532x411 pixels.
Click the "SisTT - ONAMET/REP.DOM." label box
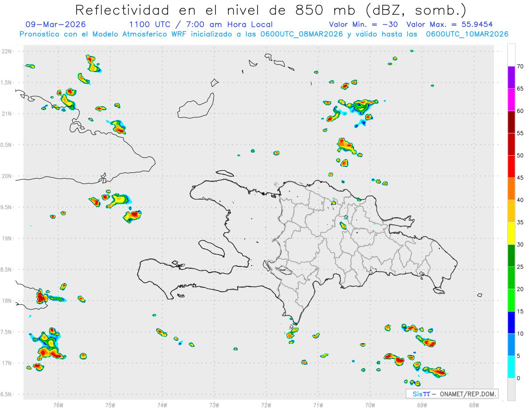pos(452,394)
